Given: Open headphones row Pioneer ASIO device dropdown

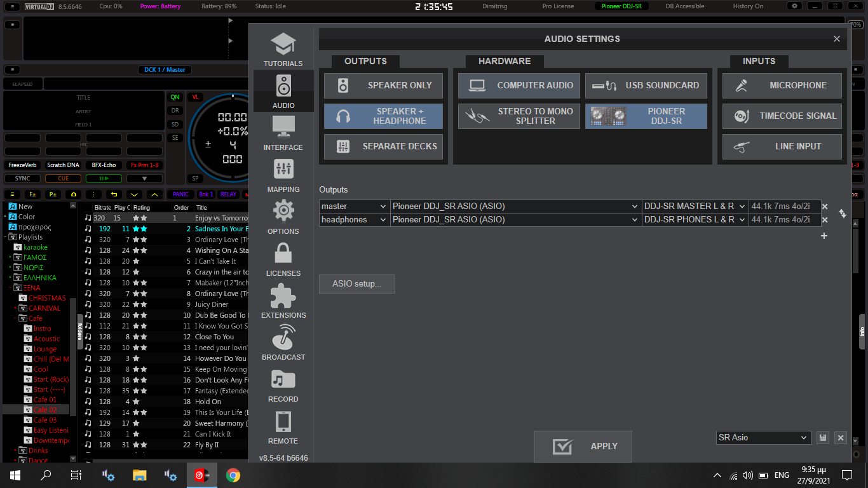Looking at the screenshot, I should click(516, 220).
